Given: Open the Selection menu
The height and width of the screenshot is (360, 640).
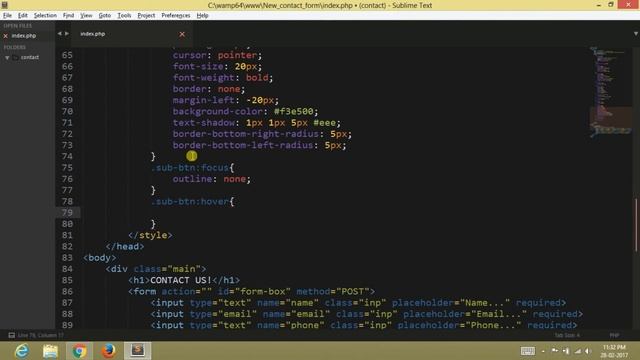Looking at the screenshot, I should pyautogui.click(x=45, y=16).
